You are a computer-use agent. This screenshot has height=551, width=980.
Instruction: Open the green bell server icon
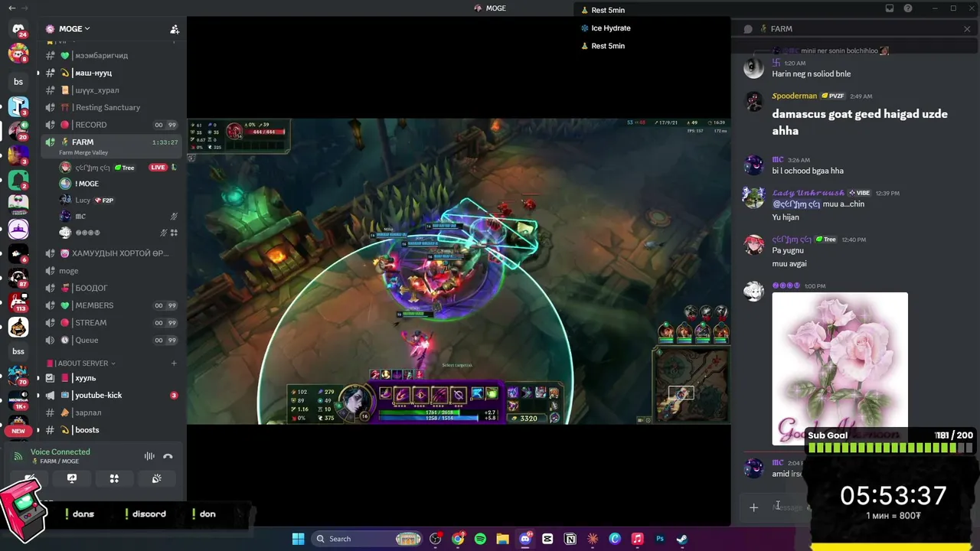[x=18, y=180]
